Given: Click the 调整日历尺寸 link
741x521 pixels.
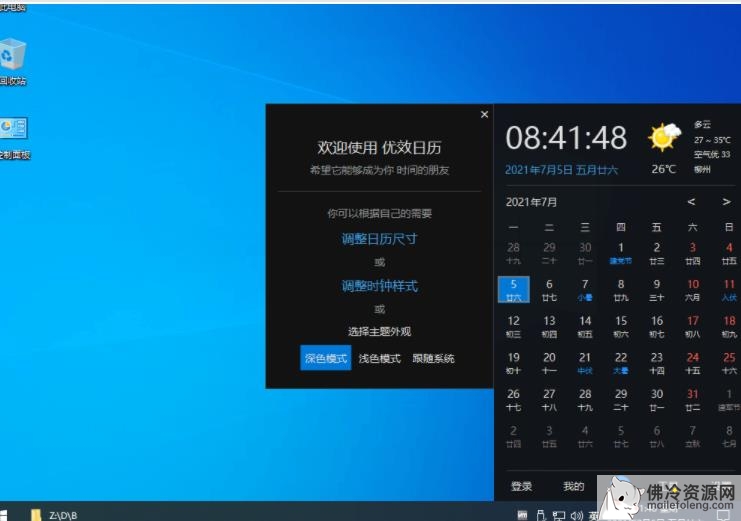Looking at the screenshot, I should 379,239.
